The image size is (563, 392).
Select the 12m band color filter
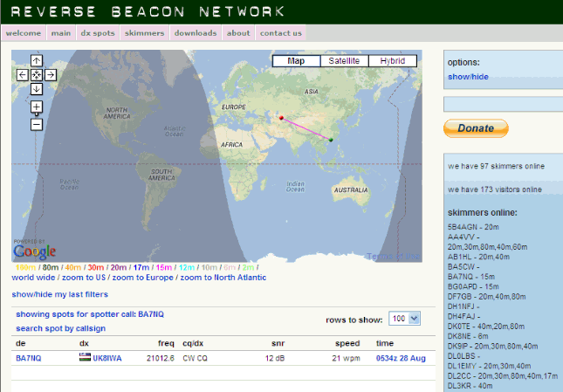coord(187,267)
